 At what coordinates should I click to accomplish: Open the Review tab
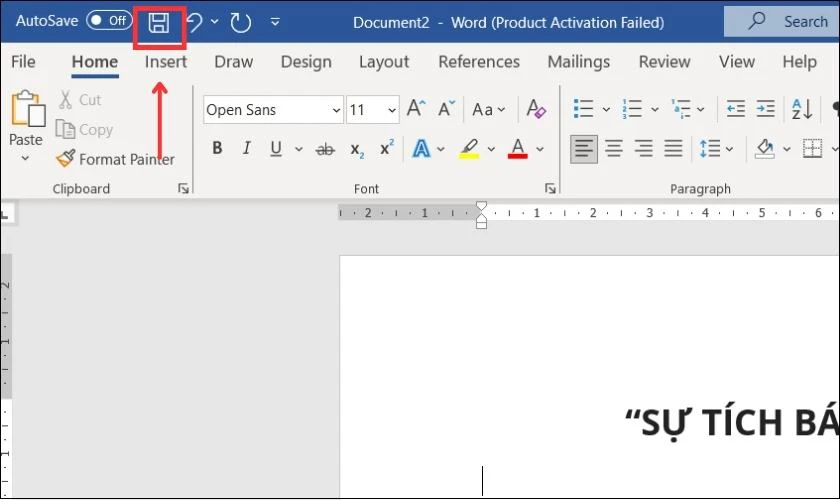(x=664, y=62)
